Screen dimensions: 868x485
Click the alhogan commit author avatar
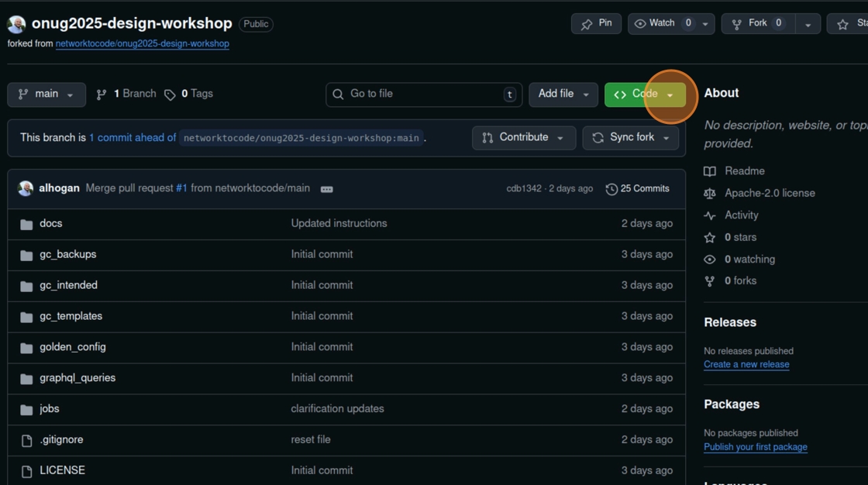26,189
